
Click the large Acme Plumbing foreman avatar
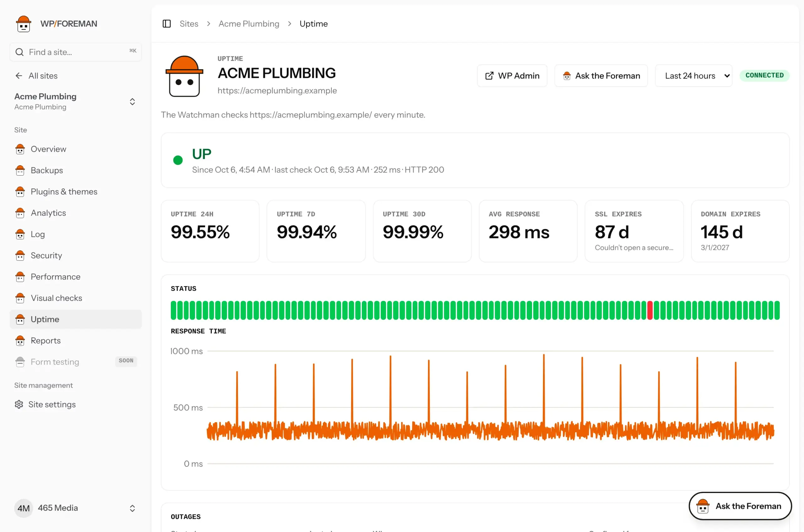click(x=184, y=76)
